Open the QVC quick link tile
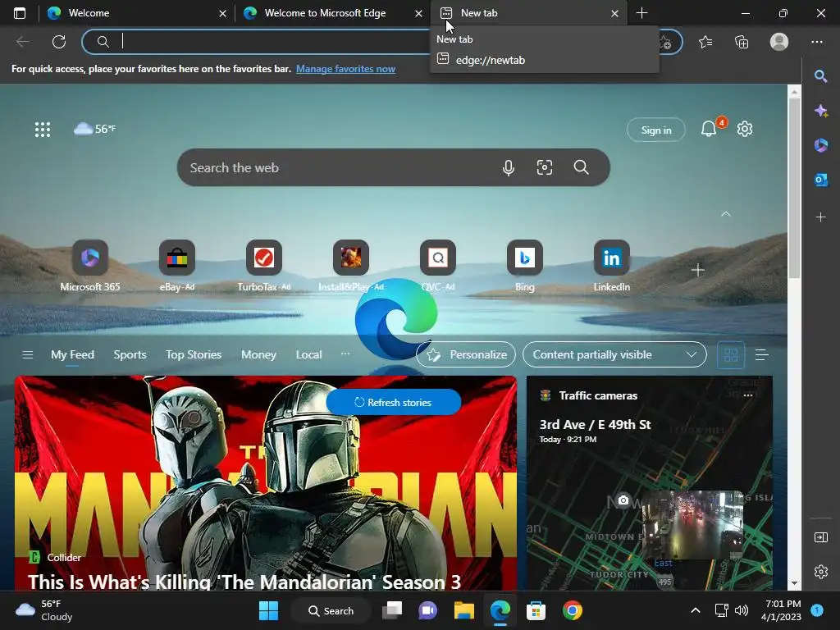 (x=438, y=267)
